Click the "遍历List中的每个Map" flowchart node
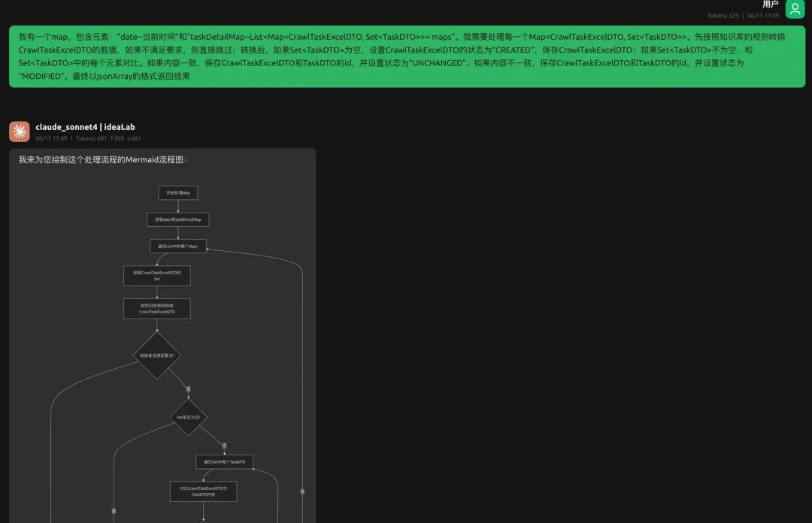 [x=178, y=246]
